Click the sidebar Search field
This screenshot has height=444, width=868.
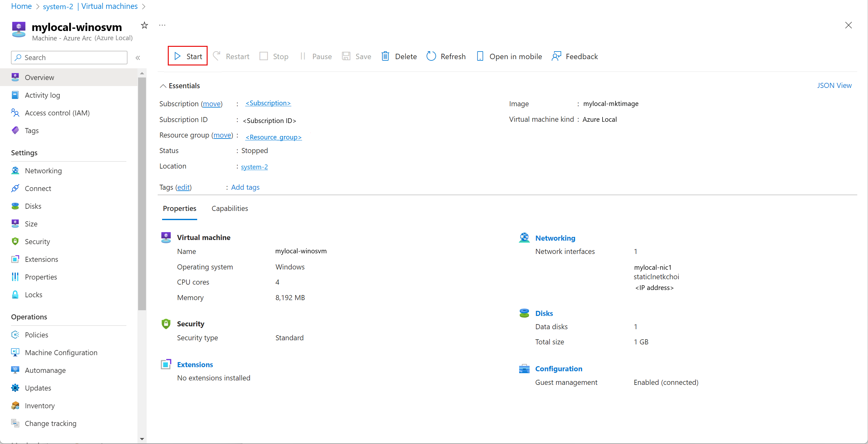(69, 58)
